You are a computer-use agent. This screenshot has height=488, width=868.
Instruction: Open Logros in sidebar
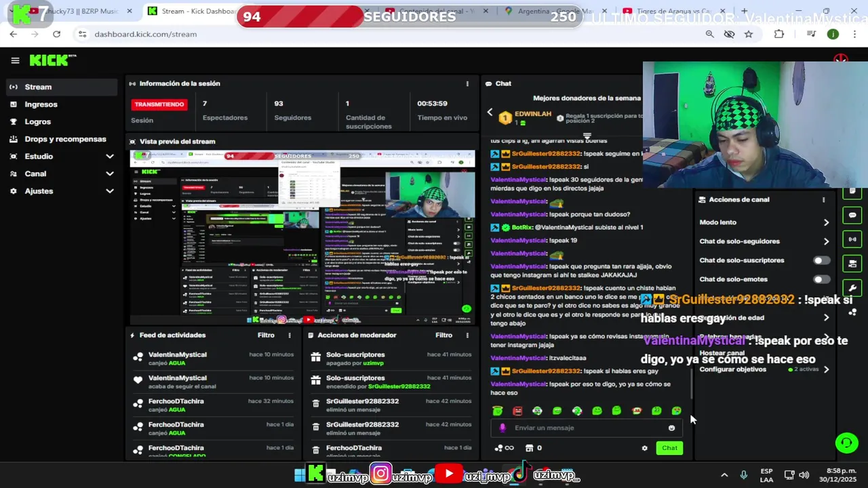[x=62, y=121]
